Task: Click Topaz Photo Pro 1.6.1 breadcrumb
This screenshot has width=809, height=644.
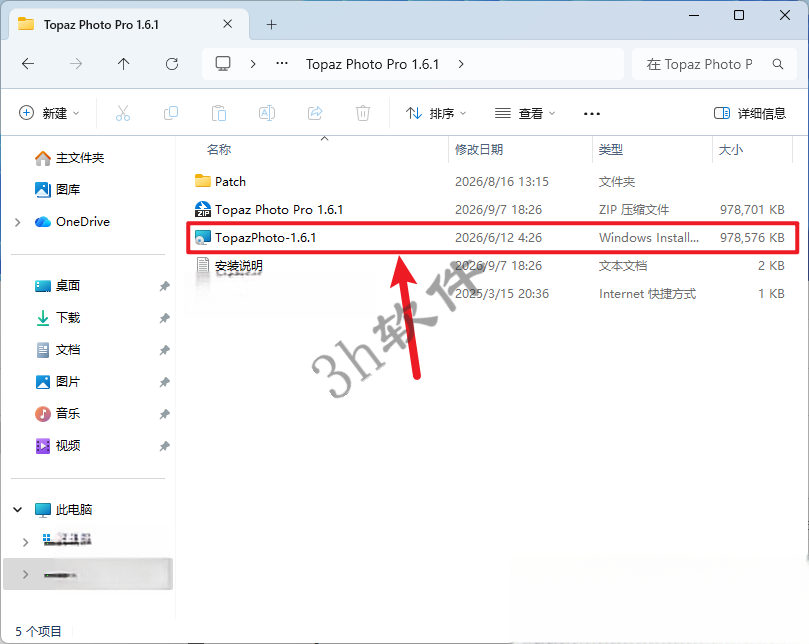Action: [372, 64]
